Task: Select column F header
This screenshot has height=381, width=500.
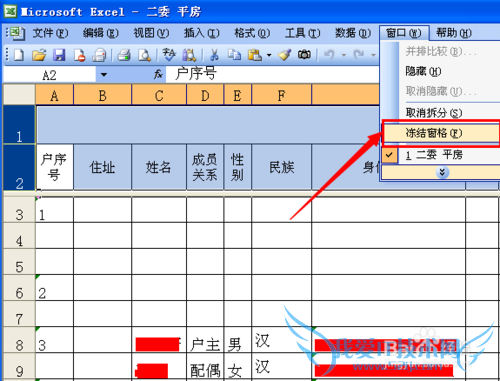Action: (282, 95)
